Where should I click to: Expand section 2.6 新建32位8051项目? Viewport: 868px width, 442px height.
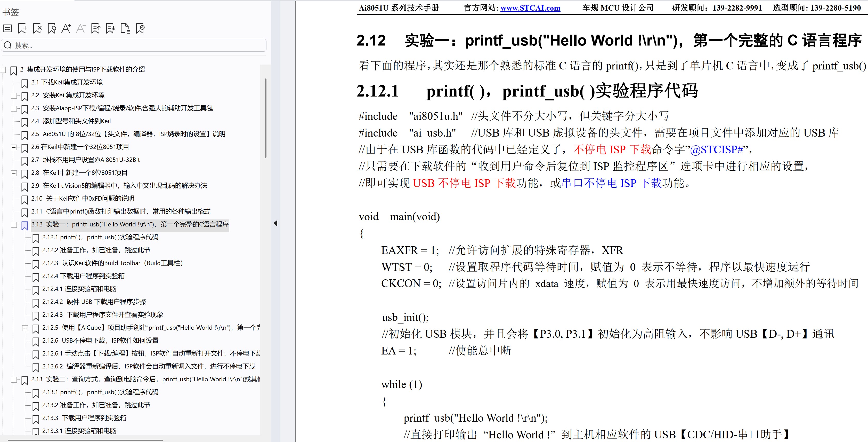coord(14,147)
